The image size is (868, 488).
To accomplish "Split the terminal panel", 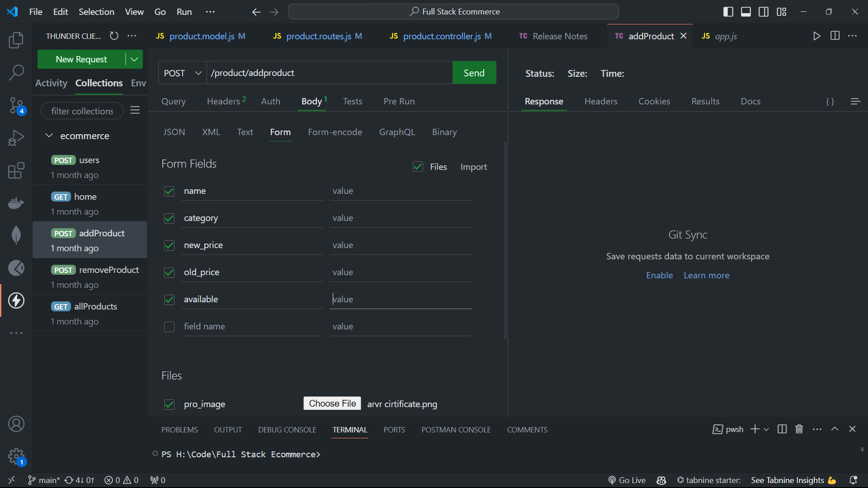I will pos(782,429).
